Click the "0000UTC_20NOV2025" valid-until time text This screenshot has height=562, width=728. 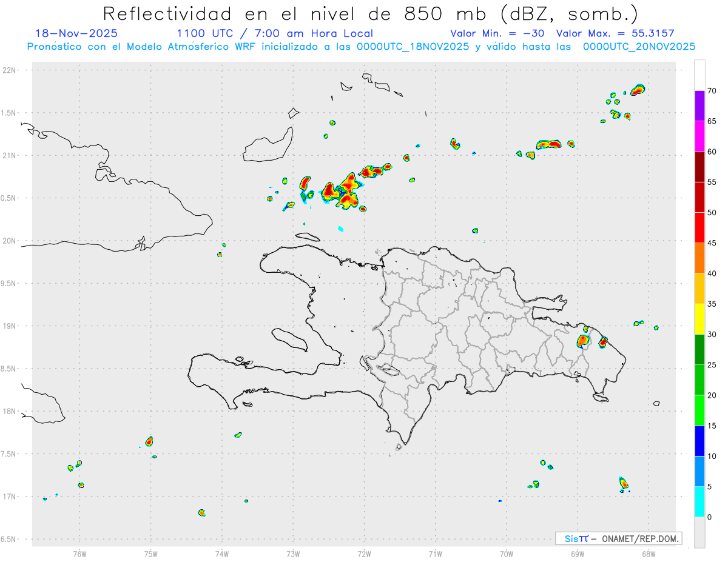coord(639,47)
